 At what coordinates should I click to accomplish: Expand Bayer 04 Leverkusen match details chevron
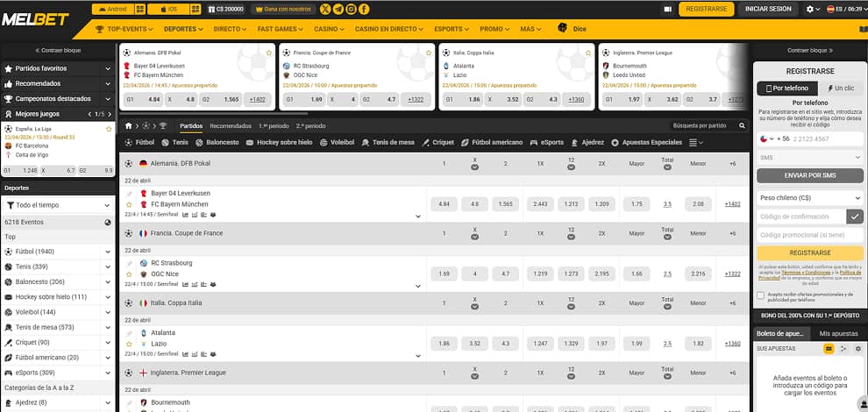pyautogui.click(x=418, y=217)
